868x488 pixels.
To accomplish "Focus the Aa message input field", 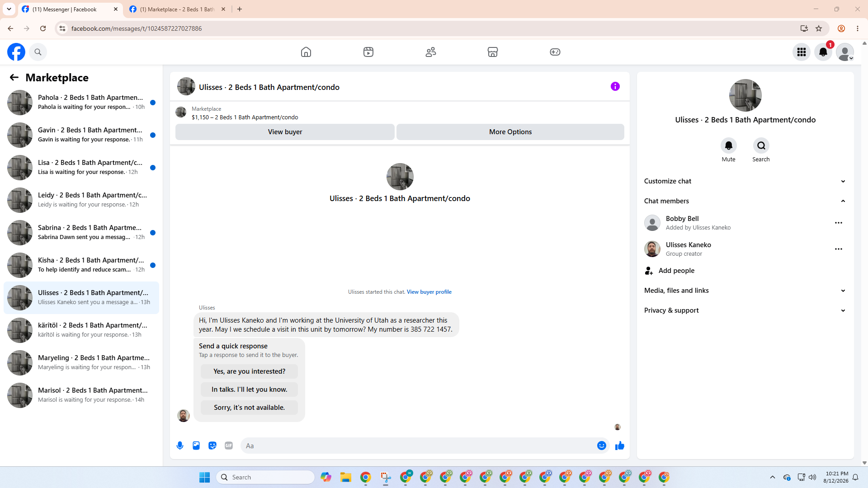I will [x=418, y=446].
